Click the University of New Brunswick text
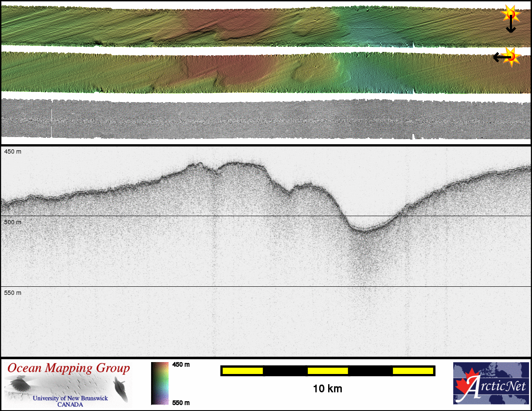Screen dimensions: 532x411 [x=70, y=398]
